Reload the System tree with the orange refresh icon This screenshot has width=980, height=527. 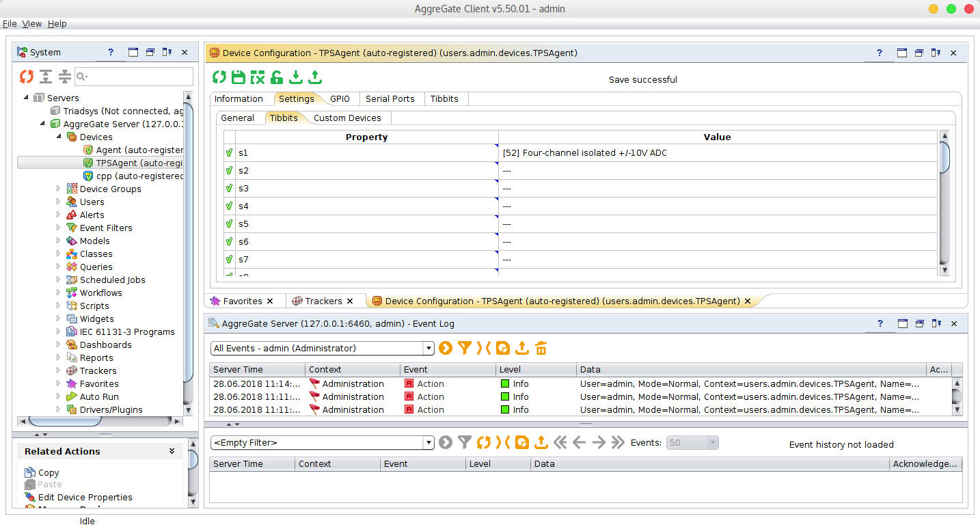point(26,77)
